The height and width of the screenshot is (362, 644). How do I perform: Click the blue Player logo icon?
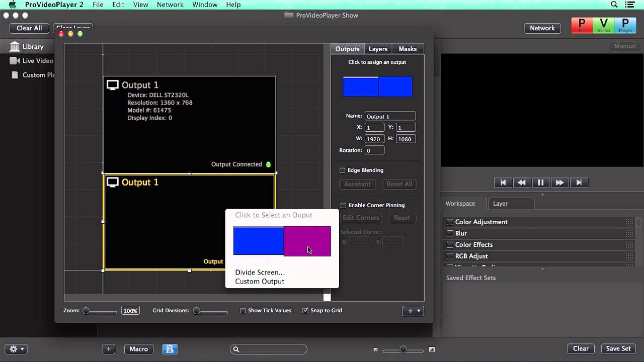[x=625, y=26]
